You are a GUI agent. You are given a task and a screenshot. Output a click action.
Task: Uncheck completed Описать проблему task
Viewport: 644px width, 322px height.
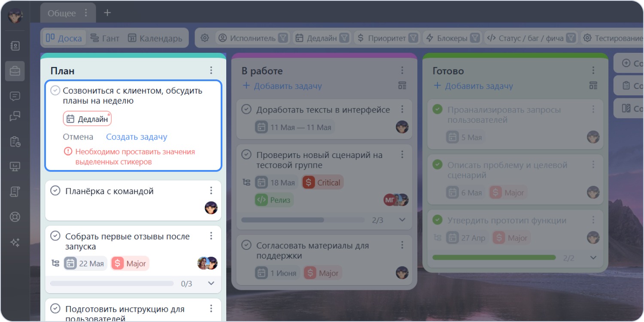tap(437, 164)
